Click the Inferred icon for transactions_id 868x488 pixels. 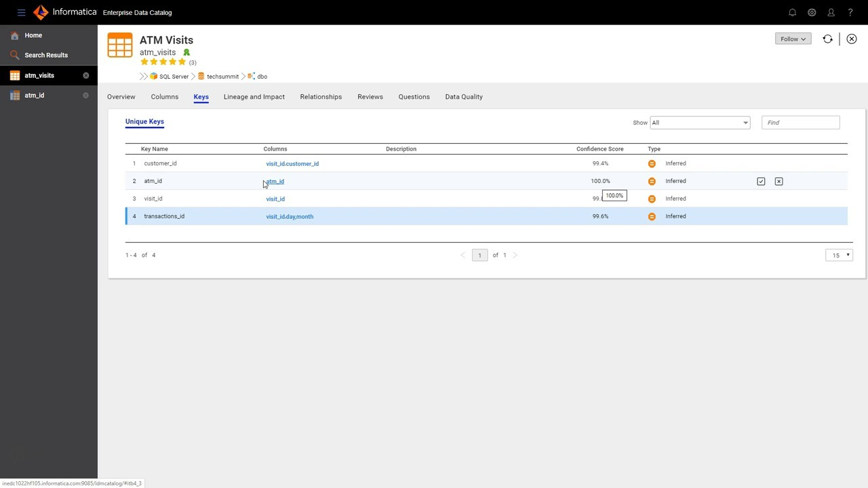point(652,216)
